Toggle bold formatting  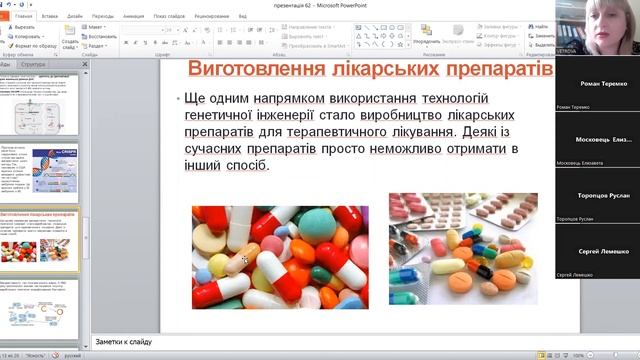(x=126, y=42)
